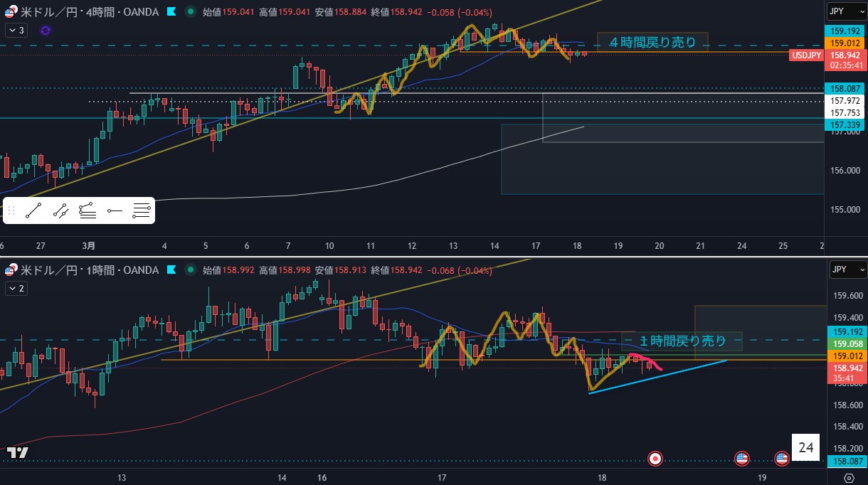868x485 pixels.
Task: Open the JPY currency dropdown on upper chart
Action: pos(847,11)
